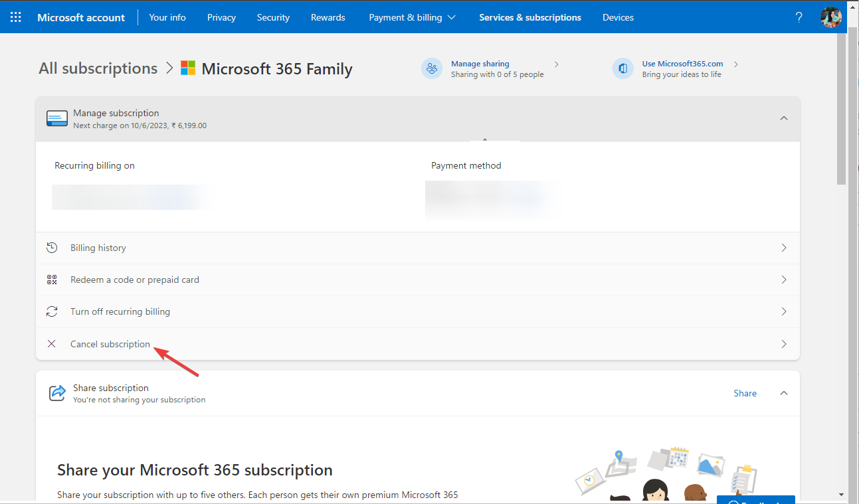The width and height of the screenshot is (859, 504).
Task: Click the Redeem a code QR icon
Action: (x=52, y=280)
